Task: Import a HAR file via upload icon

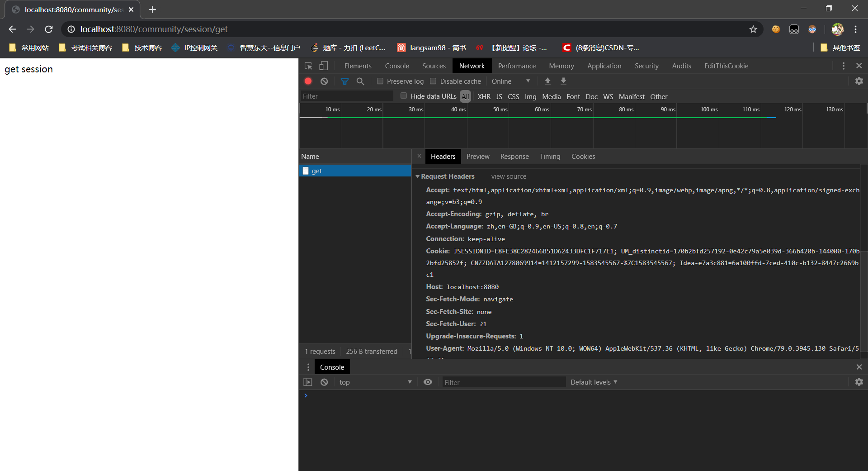Action: point(547,81)
